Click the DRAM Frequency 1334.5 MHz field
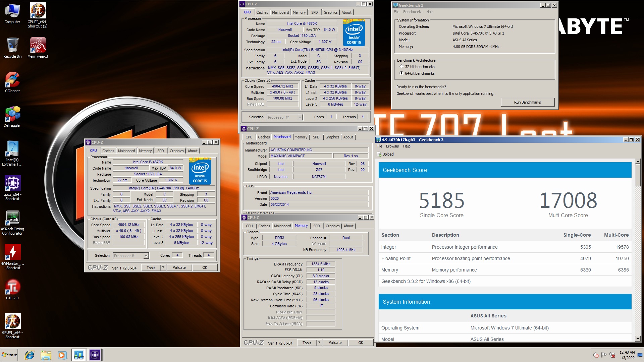Image resolution: width=644 pixels, height=362 pixels. coord(321,264)
